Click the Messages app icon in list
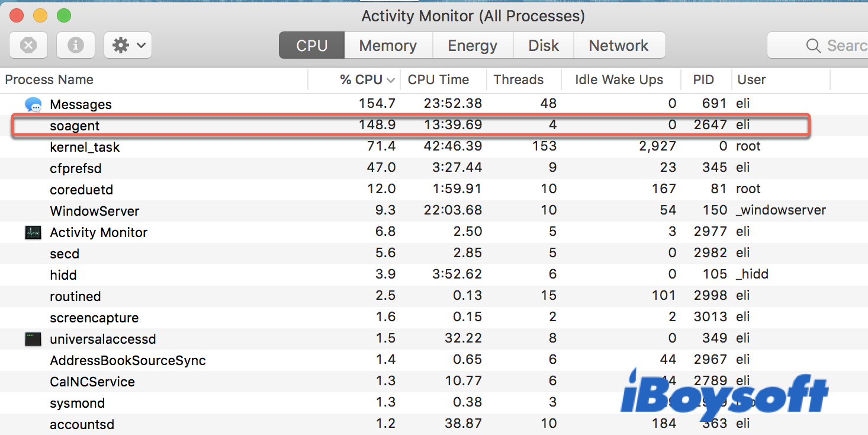Image resolution: width=868 pixels, height=435 pixels. pos(33,105)
